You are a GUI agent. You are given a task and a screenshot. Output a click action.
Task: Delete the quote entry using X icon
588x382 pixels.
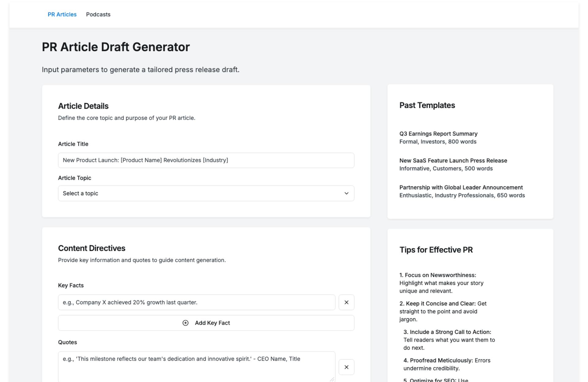click(x=346, y=367)
